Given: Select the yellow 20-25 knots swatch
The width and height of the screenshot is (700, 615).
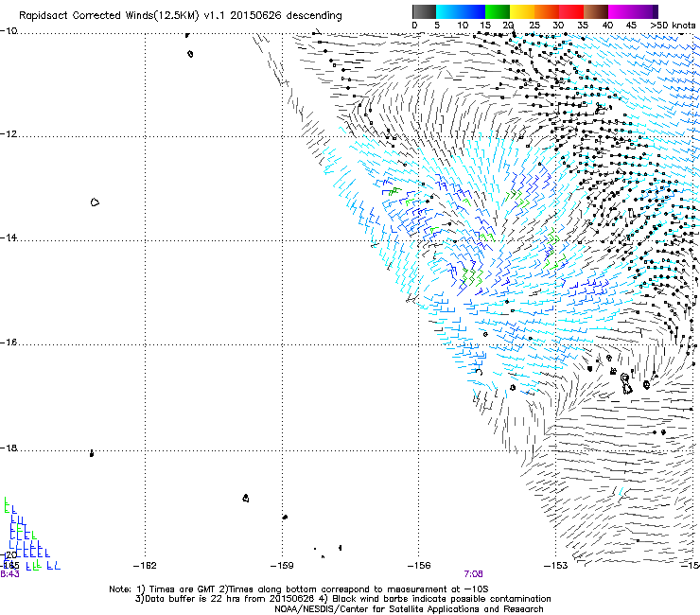Looking at the screenshot, I should coord(522,11).
